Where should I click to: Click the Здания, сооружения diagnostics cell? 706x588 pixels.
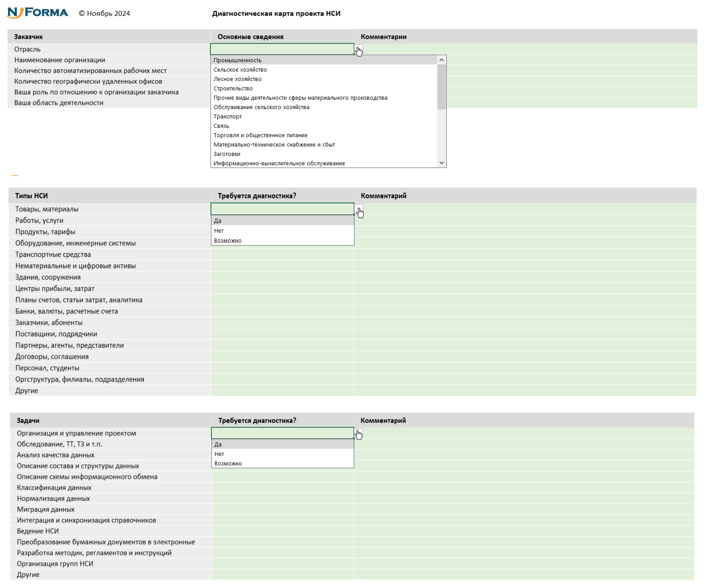283,277
